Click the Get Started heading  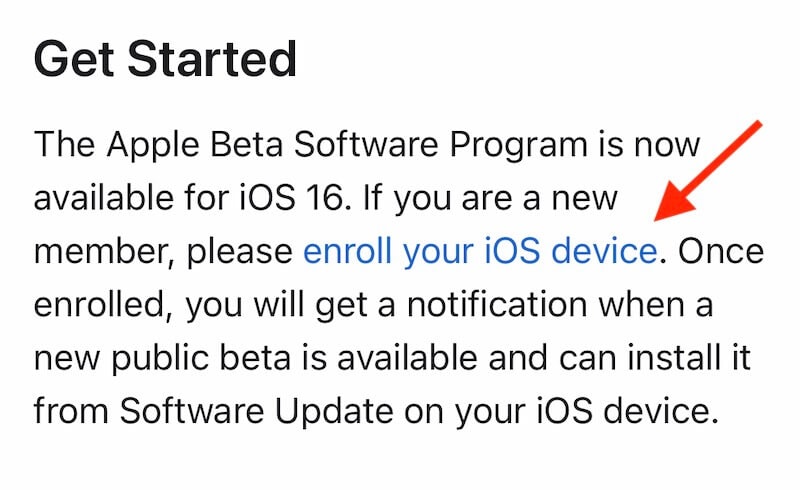(x=165, y=60)
